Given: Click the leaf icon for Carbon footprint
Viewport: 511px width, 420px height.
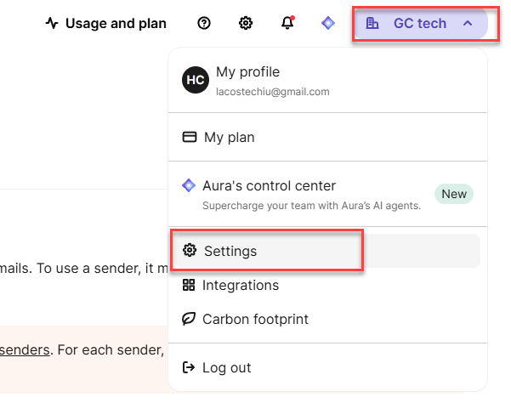Looking at the screenshot, I should [189, 320].
